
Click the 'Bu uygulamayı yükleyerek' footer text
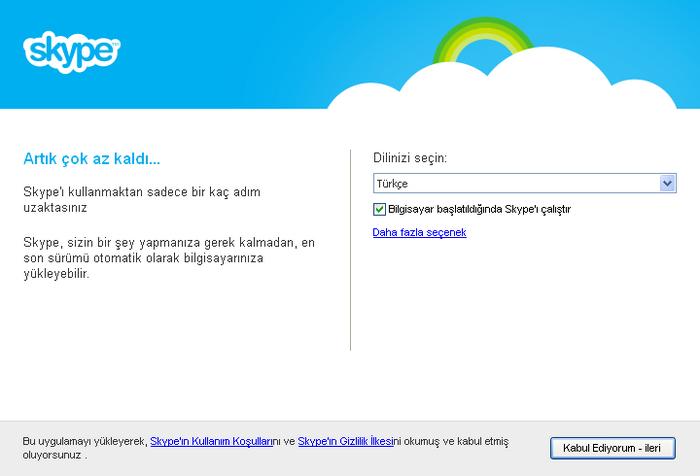[84, 440]
